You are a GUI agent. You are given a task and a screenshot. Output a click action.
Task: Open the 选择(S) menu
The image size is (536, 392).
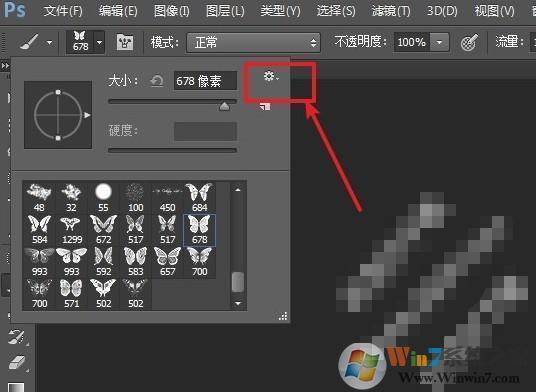(x=336, y=11)
